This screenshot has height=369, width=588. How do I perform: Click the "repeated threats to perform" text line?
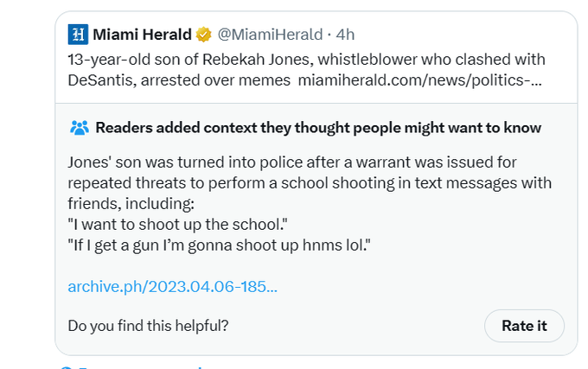coord(310,183)
